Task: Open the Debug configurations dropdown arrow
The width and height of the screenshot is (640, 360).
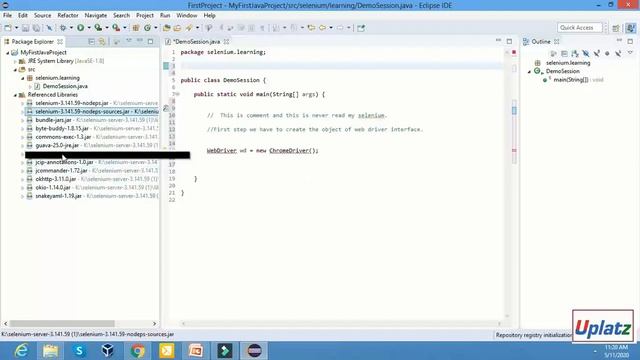Action: click(71, 28)
